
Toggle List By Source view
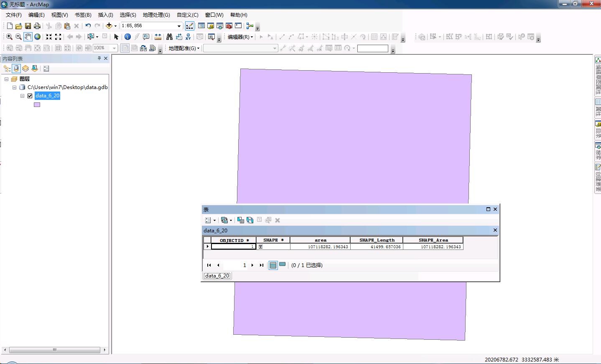click(x=16, y=69)
